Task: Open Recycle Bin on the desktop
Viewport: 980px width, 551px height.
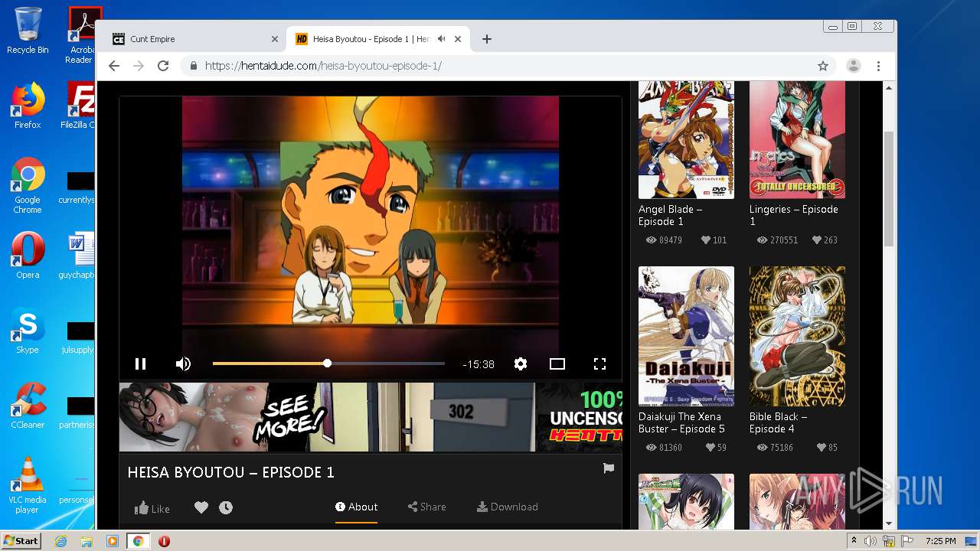Action: click(28, 31)
